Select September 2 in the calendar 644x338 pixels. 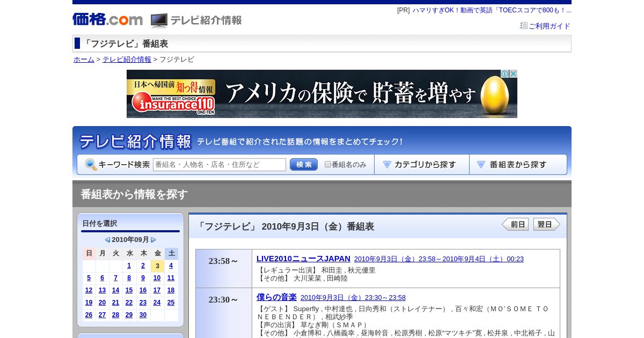tap(143, 266)
